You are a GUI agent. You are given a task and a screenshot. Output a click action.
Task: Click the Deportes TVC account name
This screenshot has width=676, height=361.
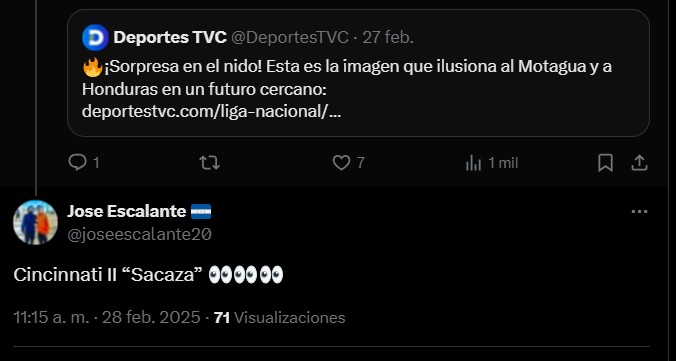[170, 38]
